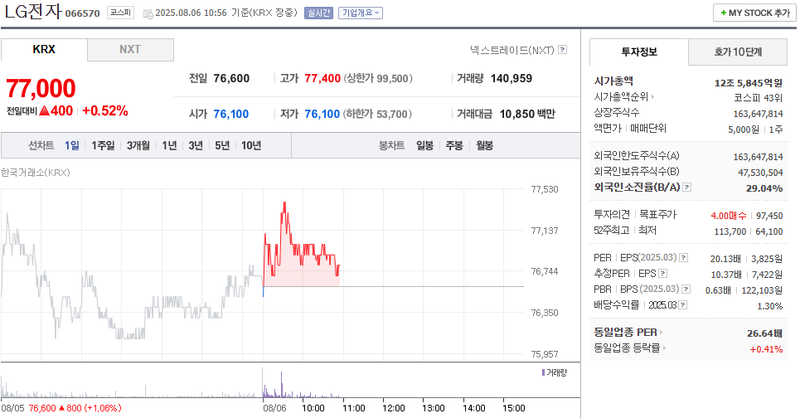Expand the 기업개요 dropdown
800x419 pixels.
pyautogui.click(x=360, y=13)
